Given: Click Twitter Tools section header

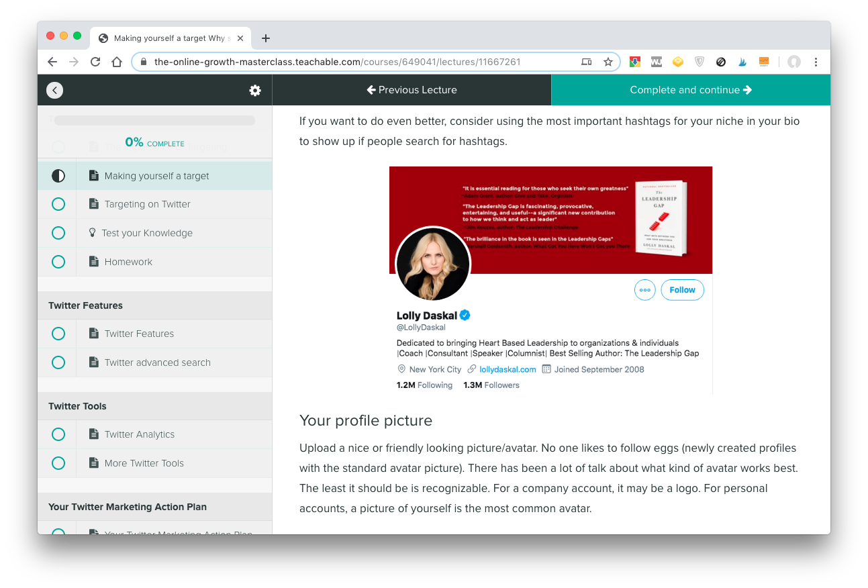Looking at the screenshot, I should (x=155, y=406).
